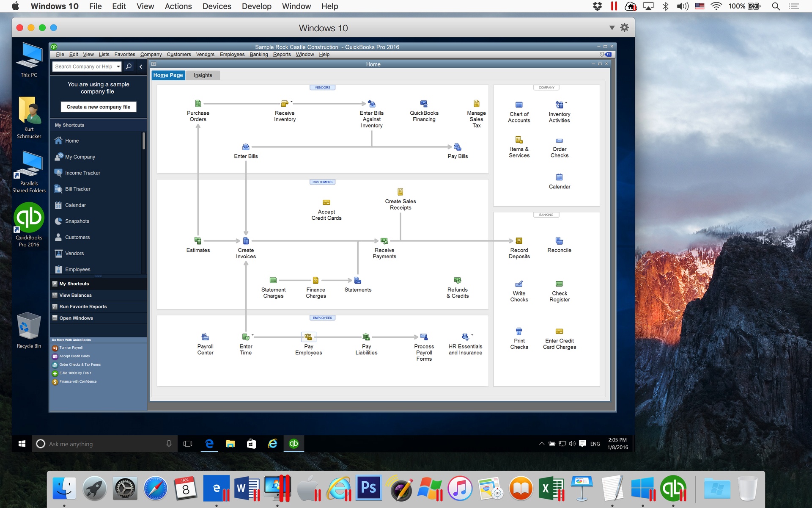
Task: Click the Print Checks icon
Action: (519, 331)
